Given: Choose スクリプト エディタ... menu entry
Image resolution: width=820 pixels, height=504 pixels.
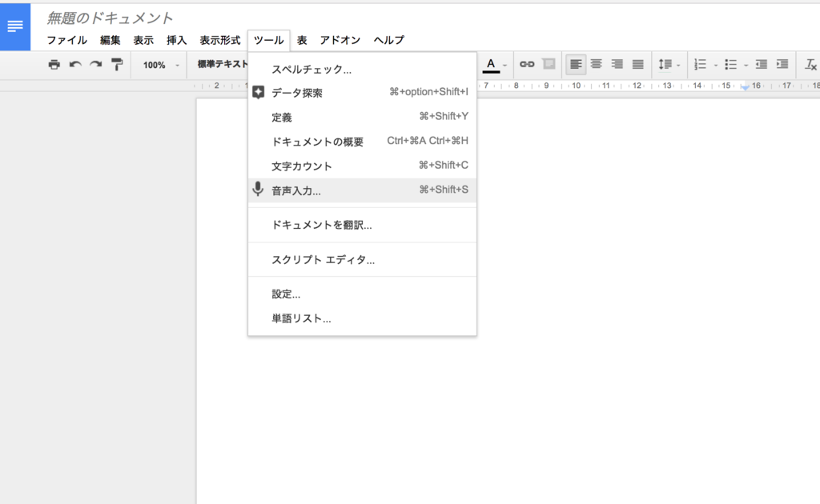Looking at the screenshot, I should point(363,259).
